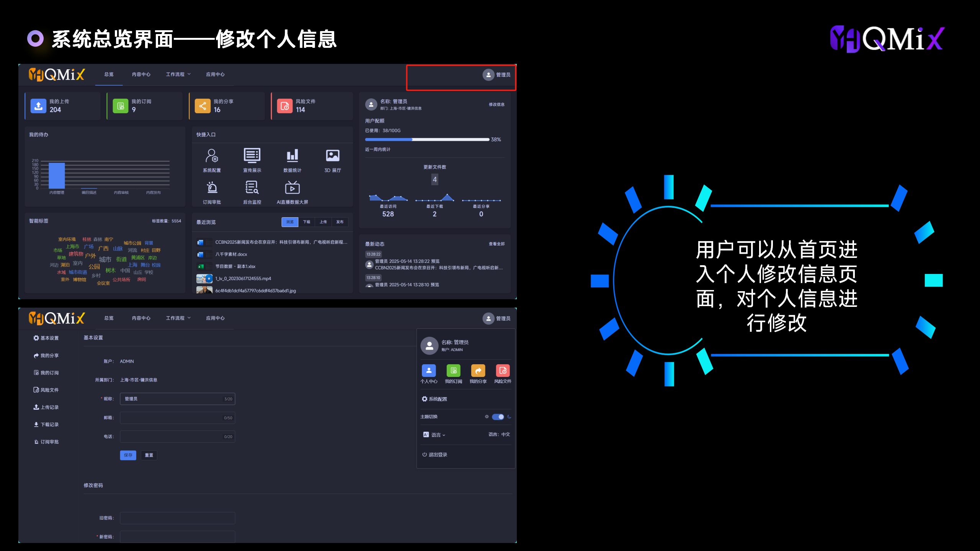Click the 修改信息 link
This screenshot has height=551, width=980.
[497, 104]
